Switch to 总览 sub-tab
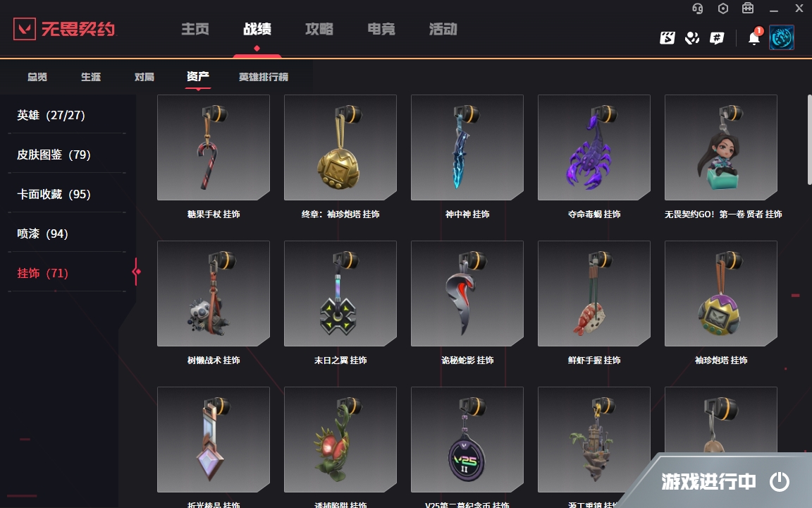The image size is (812, 508). [37, 77]
